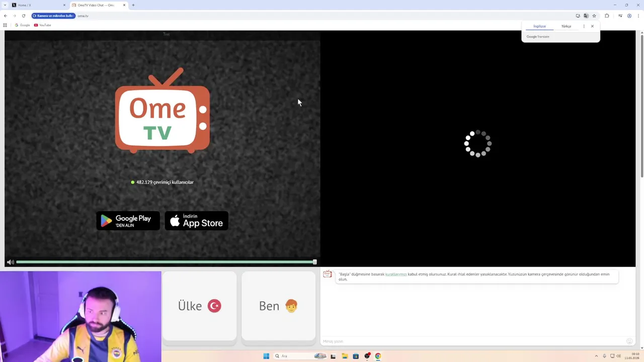Click the camera and microphone permission chip
Image resolution: width=644 pixels, height=362 pixels.
pyautogui.click(x=53, y=16)
